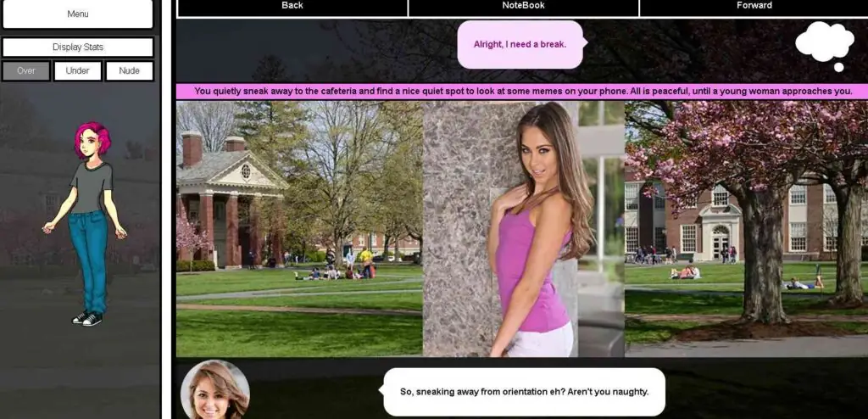Click the 'Alright, I need a break' bubble
868x419 pixels.
point(520,44)
